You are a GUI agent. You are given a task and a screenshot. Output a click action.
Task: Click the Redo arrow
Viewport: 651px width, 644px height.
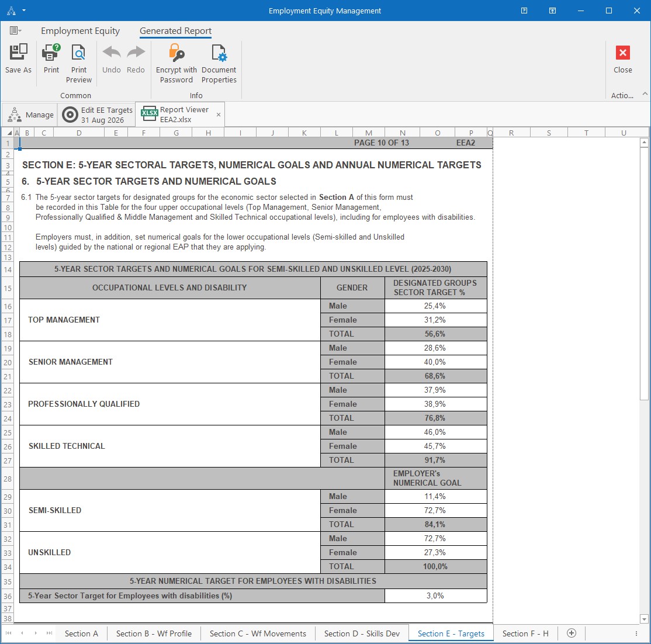click(136, 53)
